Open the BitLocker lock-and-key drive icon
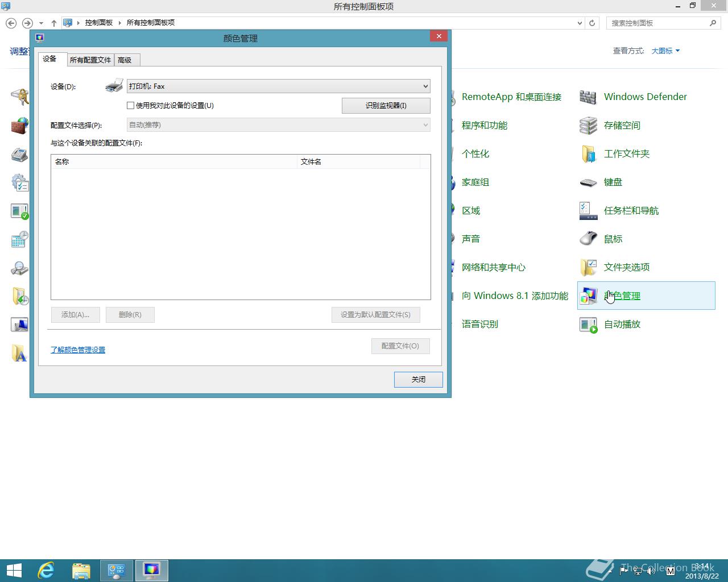The width and height of the screenshot is (728, 582). pyautogui.click(x=20, y=97)
